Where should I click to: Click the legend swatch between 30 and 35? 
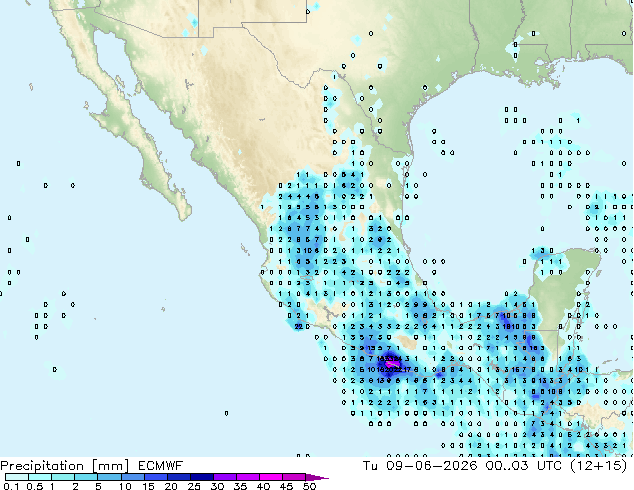(x=225, y=477)
